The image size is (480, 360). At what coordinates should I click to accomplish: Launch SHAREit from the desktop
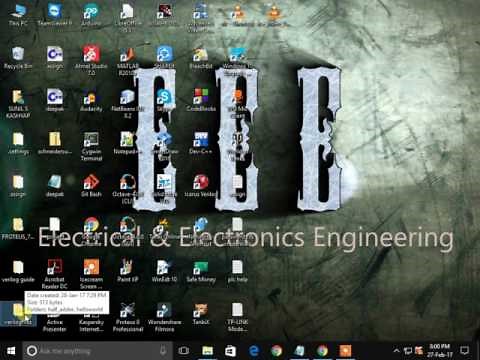[164, 58]
